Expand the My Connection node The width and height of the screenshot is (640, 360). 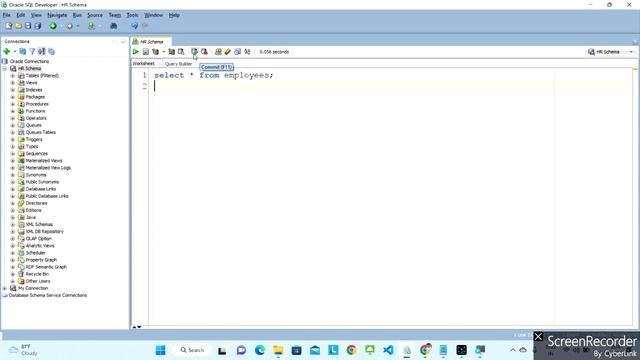5,288
